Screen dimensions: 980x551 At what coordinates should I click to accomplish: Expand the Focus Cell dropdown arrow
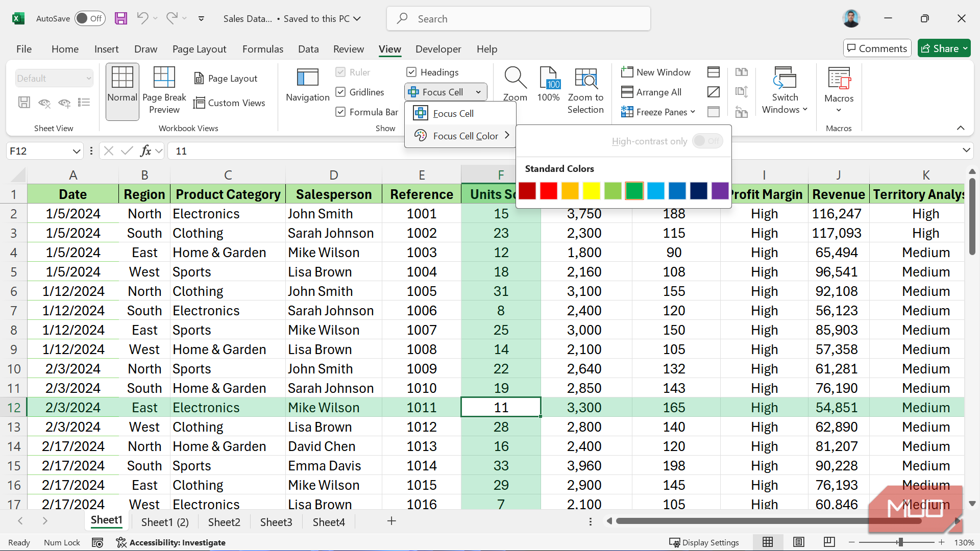[x=478, y=92]
